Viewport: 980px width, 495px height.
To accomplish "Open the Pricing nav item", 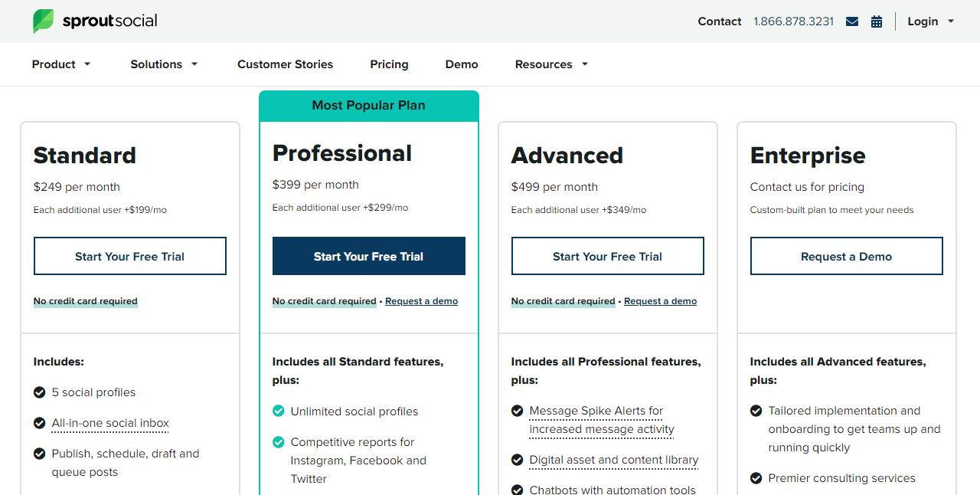I will point(389,64).
